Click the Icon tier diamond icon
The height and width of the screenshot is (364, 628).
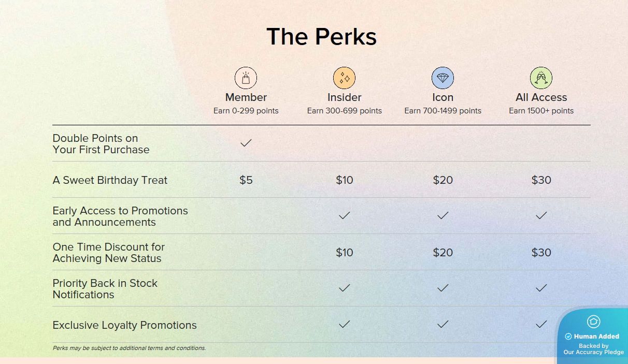click(443, 78)
